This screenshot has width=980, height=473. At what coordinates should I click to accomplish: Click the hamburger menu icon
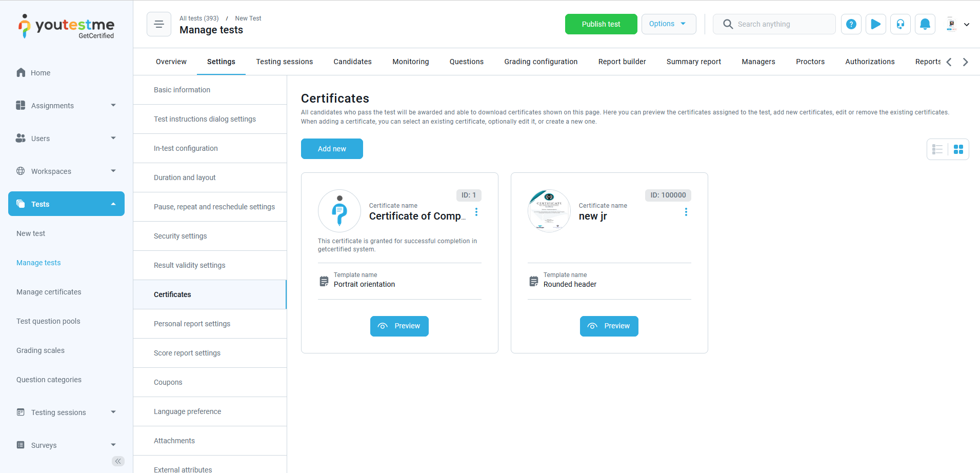pos(159,24)
